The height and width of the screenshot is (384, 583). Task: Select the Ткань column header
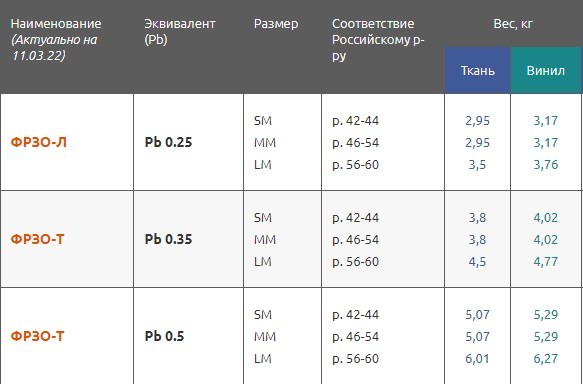(x=478, y=70)
